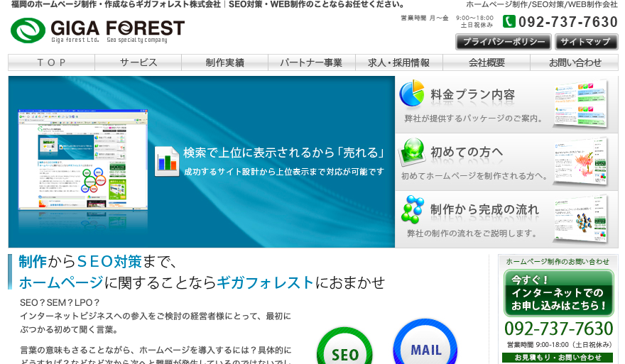Click the お見積もり・お問い合わせ green button
625x364 pixels.
(x=558, y=357)
